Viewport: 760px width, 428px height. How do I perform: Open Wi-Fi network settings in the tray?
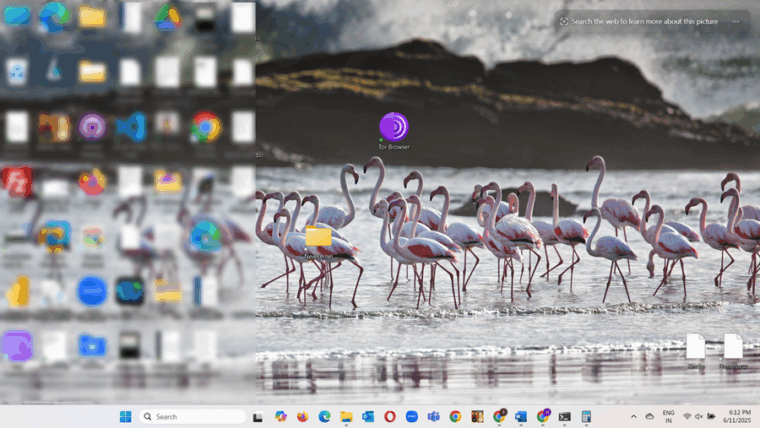[x=687, y=416]
